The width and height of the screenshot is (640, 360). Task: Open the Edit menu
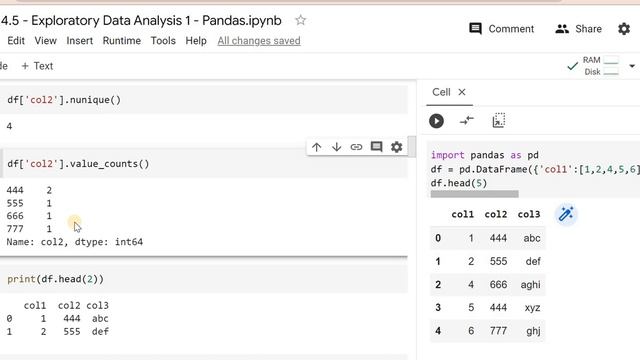coord(16,41)
